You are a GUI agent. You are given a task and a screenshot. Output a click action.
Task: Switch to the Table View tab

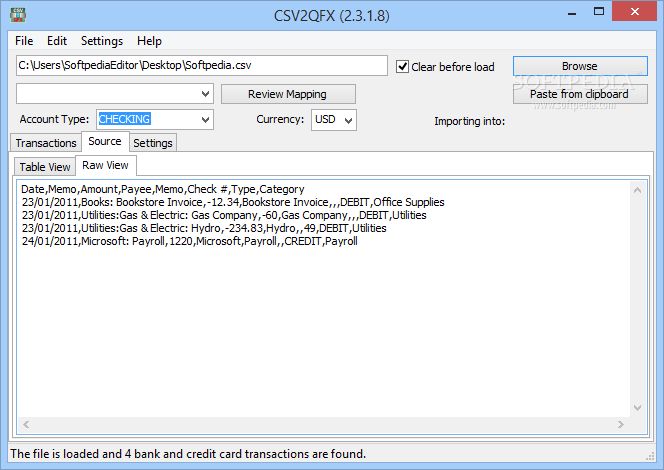click(x=45, y=167)
